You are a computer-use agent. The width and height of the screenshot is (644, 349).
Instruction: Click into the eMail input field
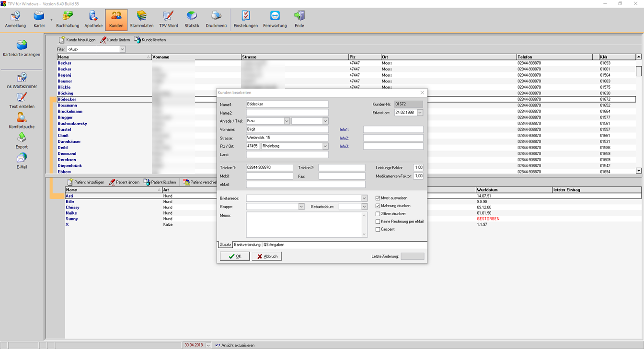[305, 185]
